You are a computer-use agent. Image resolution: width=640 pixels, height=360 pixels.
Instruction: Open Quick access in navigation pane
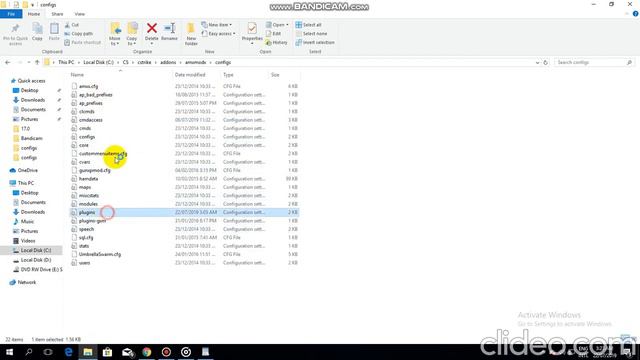(x=31, y=81)
